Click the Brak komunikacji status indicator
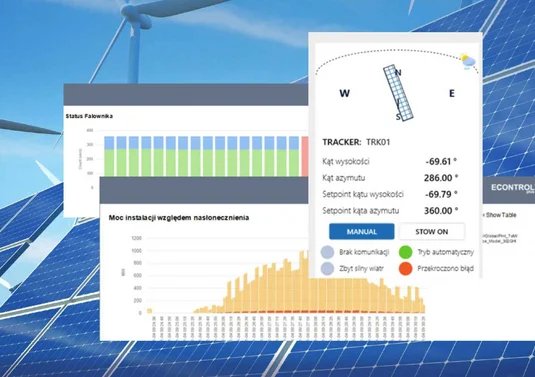Screen dimensions: 535x377 point(327,252)
